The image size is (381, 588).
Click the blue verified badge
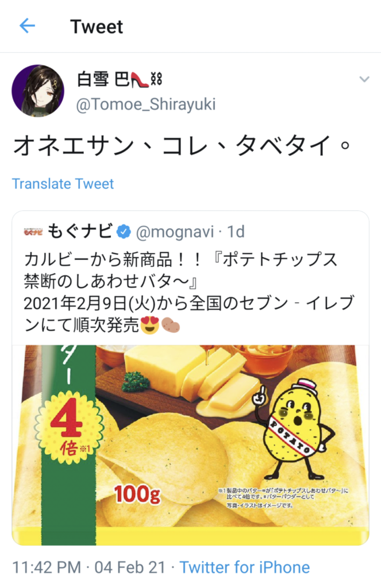tap(124, 232)
